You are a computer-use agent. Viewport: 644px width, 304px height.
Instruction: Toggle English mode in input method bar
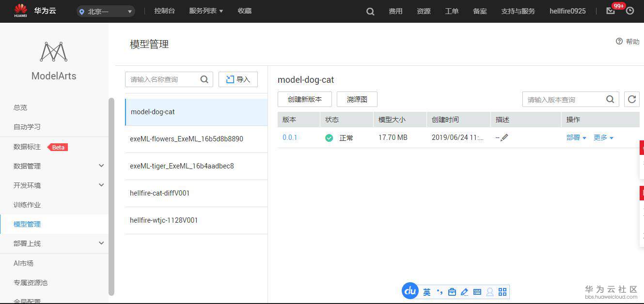point(426,292)
